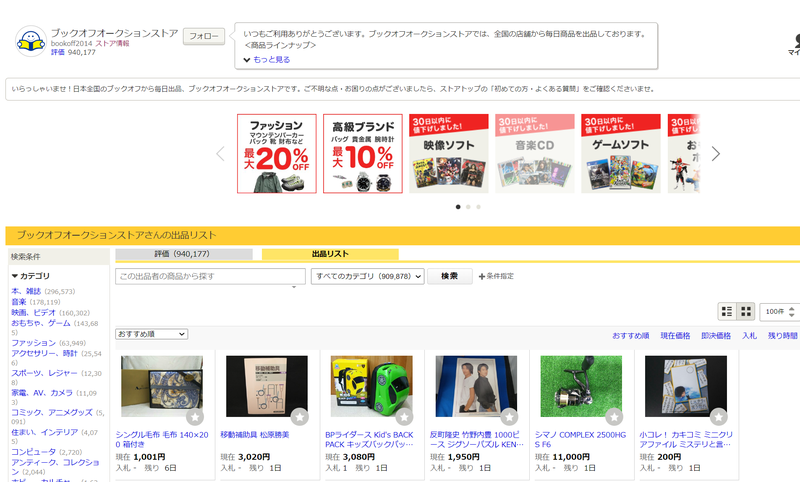Select the first carousel dot indicator
800x500 pixels.
point(458,207)
